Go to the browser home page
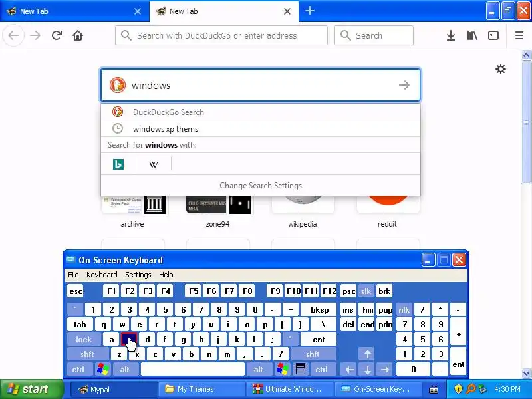 tap(78, 35)
